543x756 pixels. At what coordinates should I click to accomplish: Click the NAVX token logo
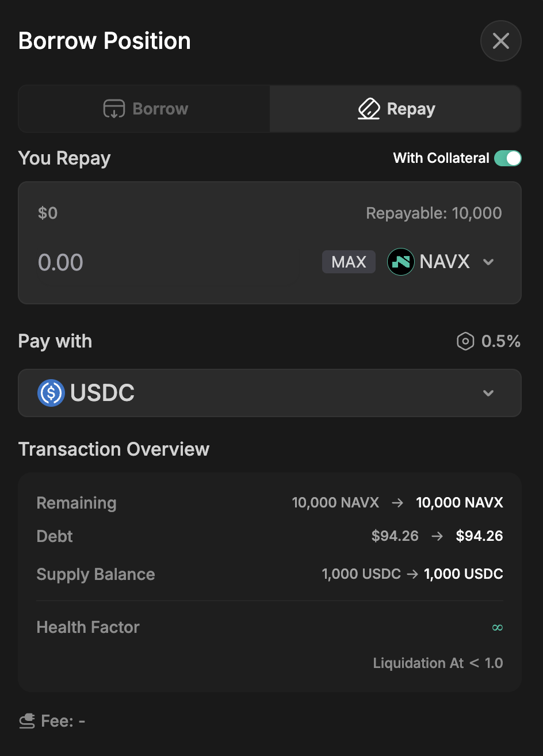point(401,262)
